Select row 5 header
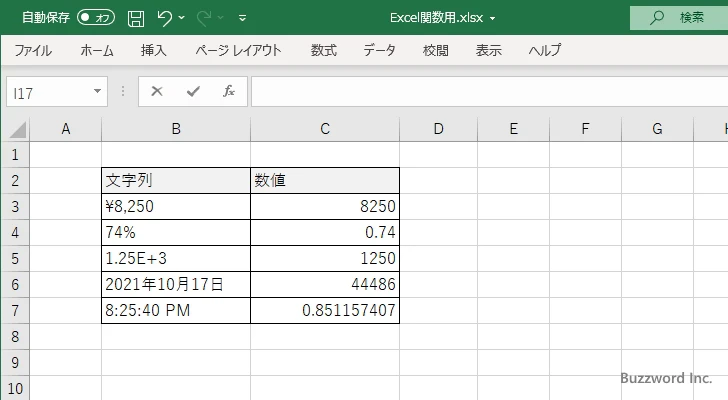The width and height of the screenshot is (728, 400). click(x=15, y=258)
